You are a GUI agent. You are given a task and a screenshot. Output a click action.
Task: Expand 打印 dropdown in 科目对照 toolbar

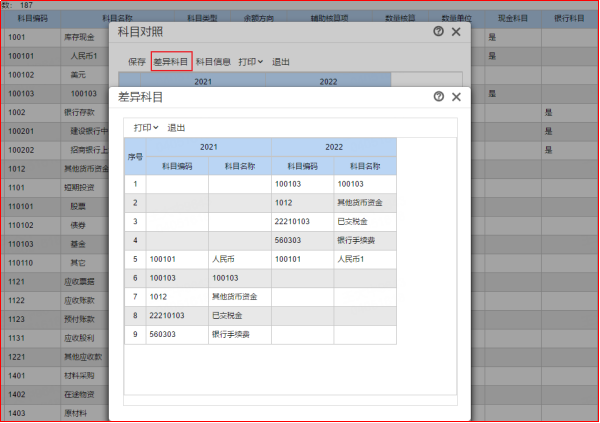click(x=250, y=62)
